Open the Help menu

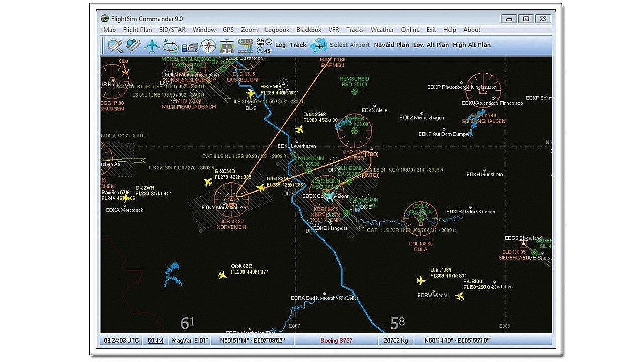[x=450, y=30]
